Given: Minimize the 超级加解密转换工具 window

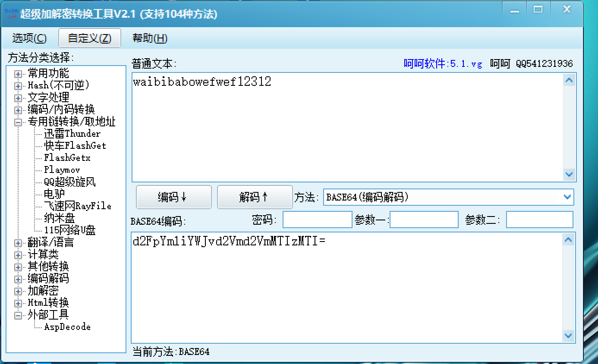Looking at the screenshot, I should coord(515,10).
